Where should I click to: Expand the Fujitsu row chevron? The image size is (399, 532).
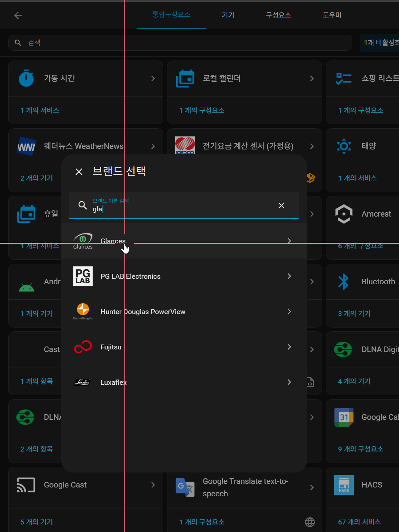click(289, 347)
